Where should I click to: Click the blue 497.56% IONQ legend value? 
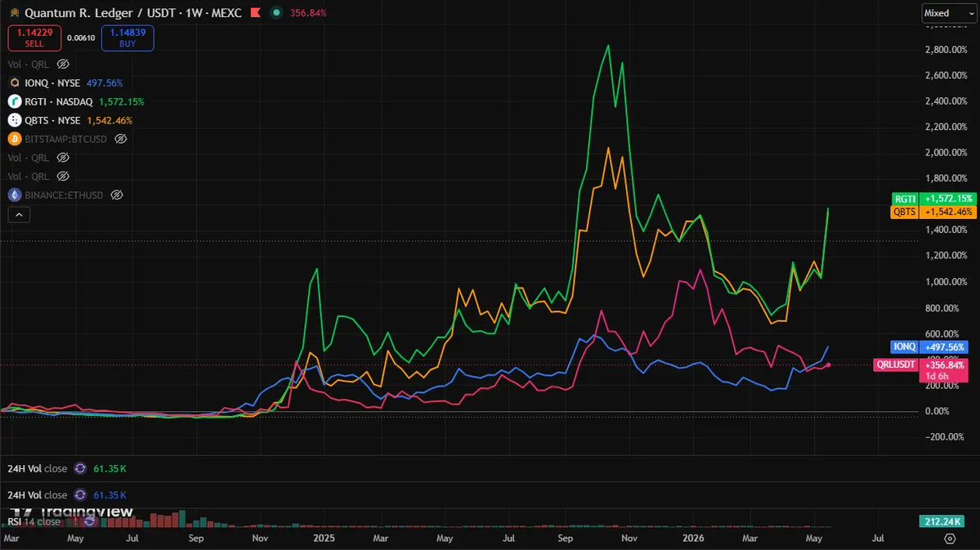click(x=105, y=83)
